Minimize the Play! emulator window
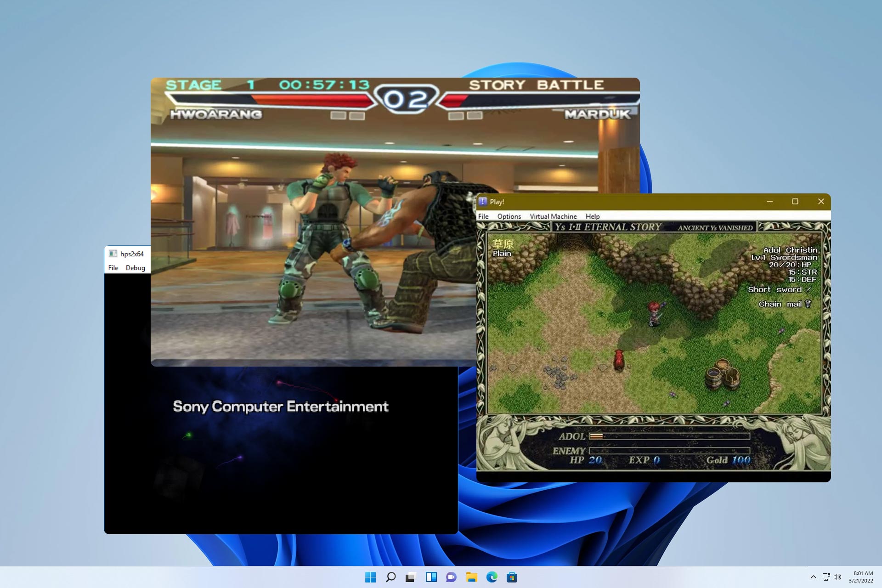This screenshot has width=882, height=588. coord(770,202)
